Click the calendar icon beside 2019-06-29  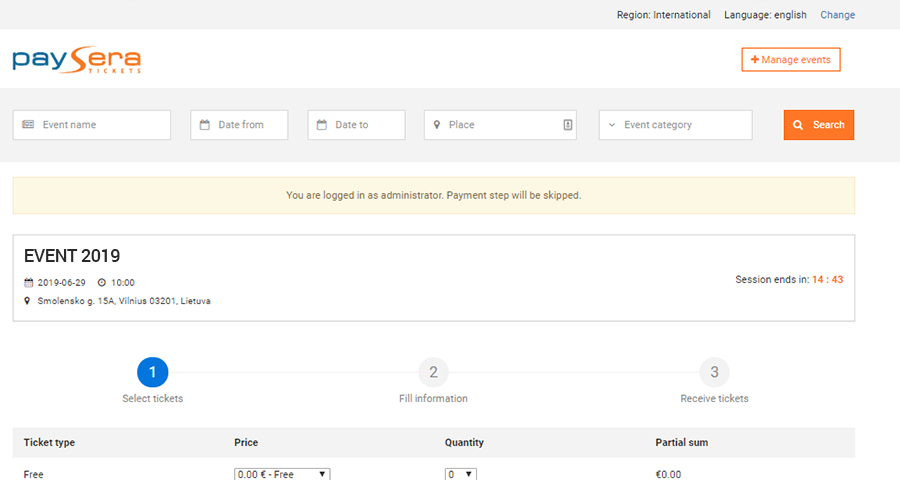pos(28,283)
